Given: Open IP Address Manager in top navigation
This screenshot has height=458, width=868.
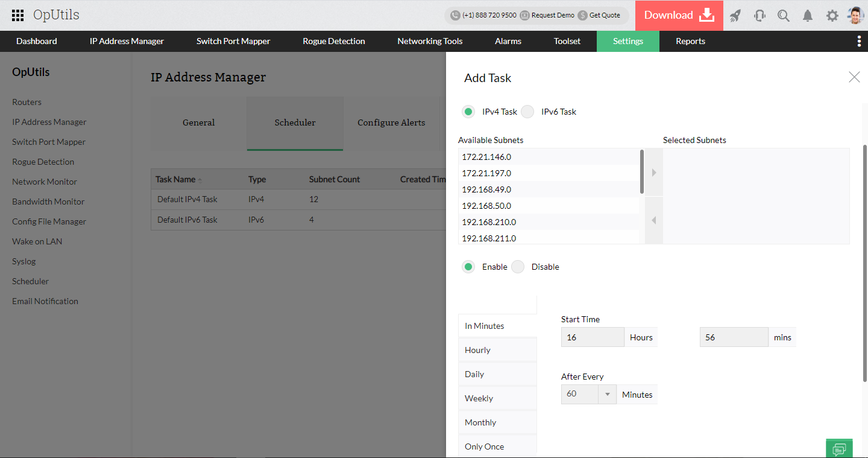Looking at the screenshot, I should point(127,41).
